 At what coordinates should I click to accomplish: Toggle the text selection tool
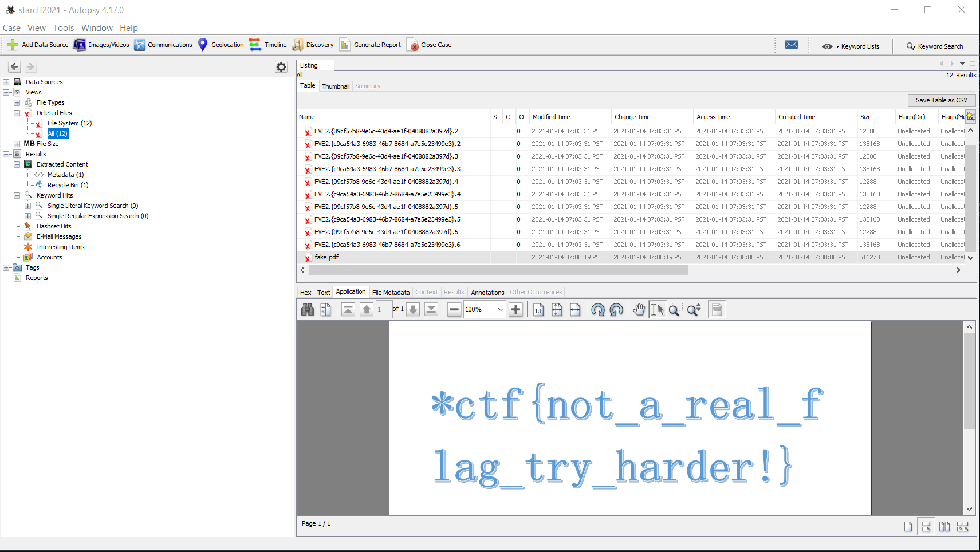click(x=658, y=310)
